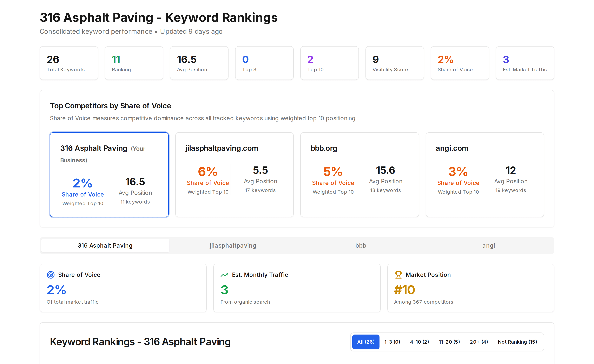Screen dimensions: 594x364
Task: Filter keywords ranking 1-3 (0)
Action: tap(392, 342)
